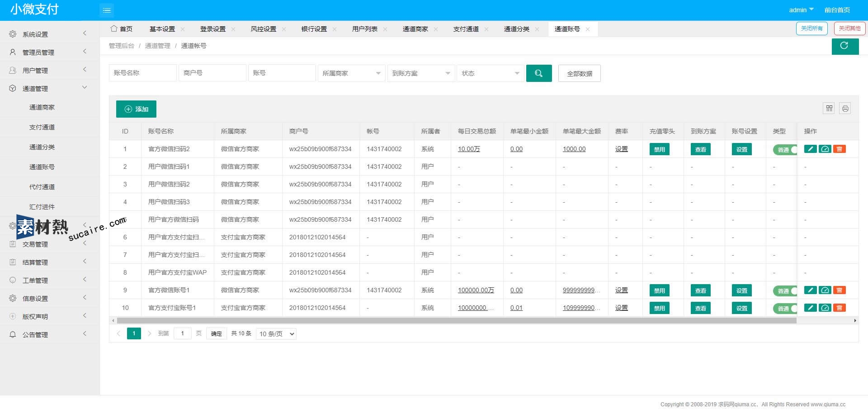Open the column filter grid icon

(829, 109)
